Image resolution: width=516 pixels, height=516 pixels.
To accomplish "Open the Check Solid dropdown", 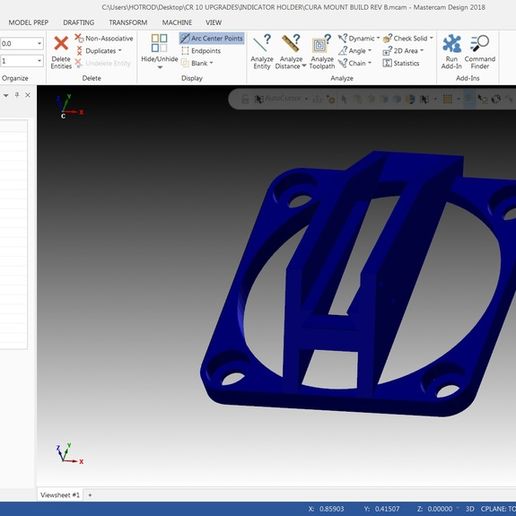I will pyautogui.click(x=408, y=38).
